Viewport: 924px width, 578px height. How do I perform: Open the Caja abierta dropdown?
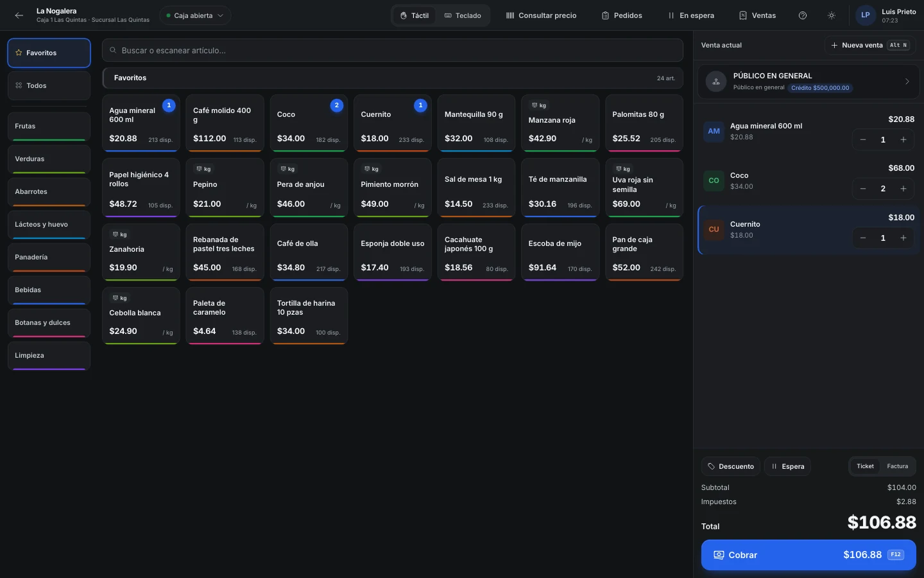[195, 15]
